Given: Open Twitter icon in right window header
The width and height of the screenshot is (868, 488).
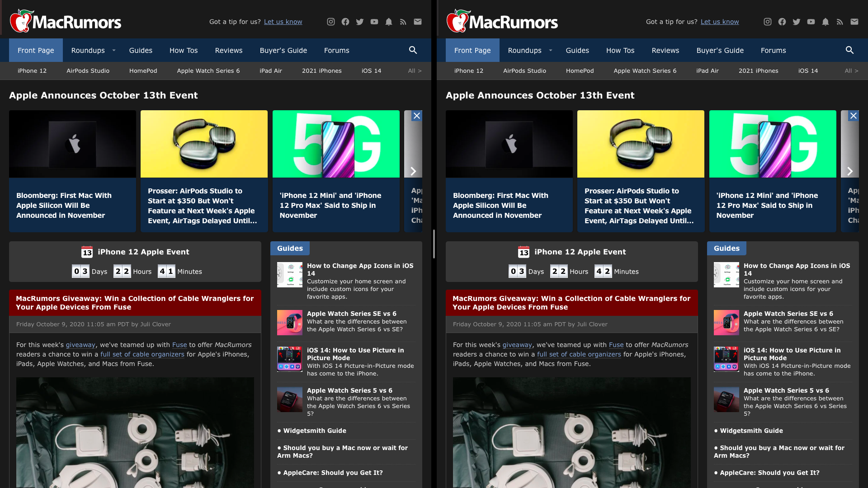Looking at the screenshot, I should [x=797, y=22].
